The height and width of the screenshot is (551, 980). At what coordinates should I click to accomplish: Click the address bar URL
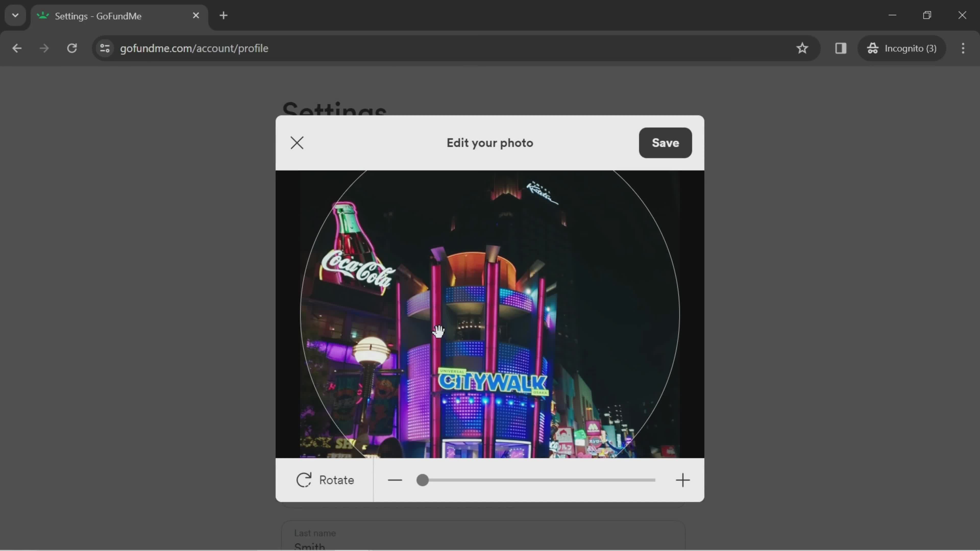(194, 48)
